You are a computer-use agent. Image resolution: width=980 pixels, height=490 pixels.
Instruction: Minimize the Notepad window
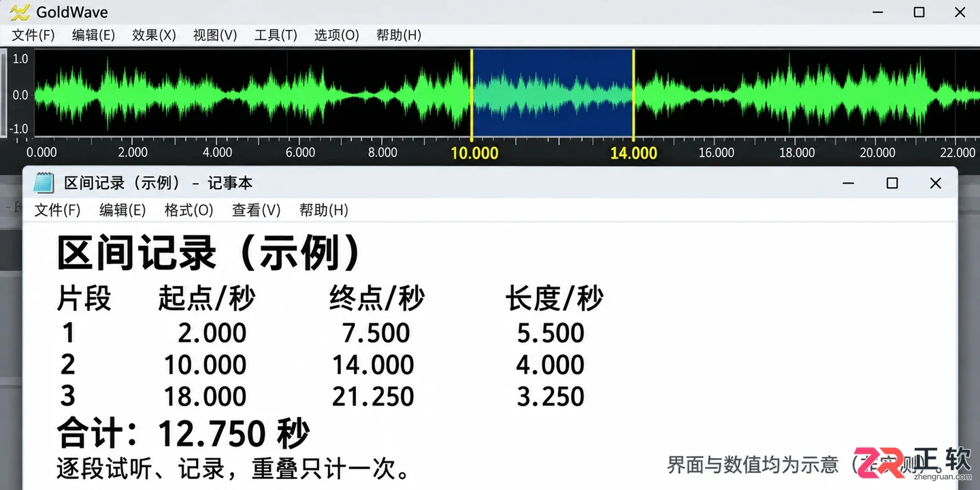tap(848, 183)
